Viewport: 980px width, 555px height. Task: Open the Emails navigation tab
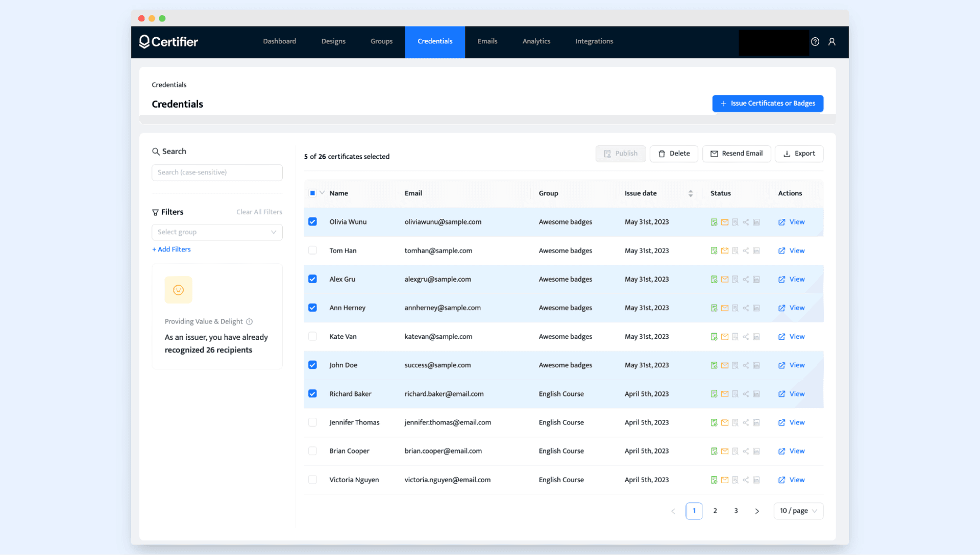click(x=487, y=41)
